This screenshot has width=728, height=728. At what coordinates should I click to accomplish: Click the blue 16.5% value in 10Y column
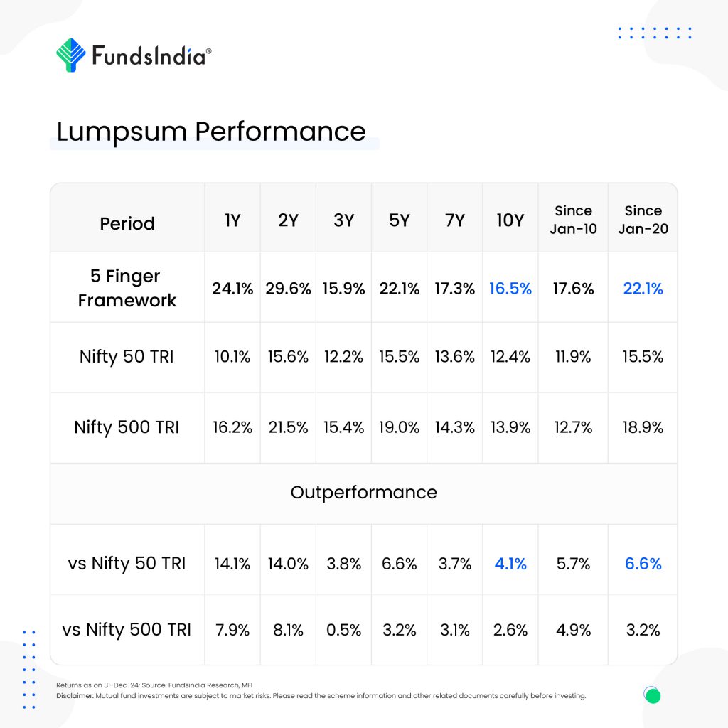(510, 289)
